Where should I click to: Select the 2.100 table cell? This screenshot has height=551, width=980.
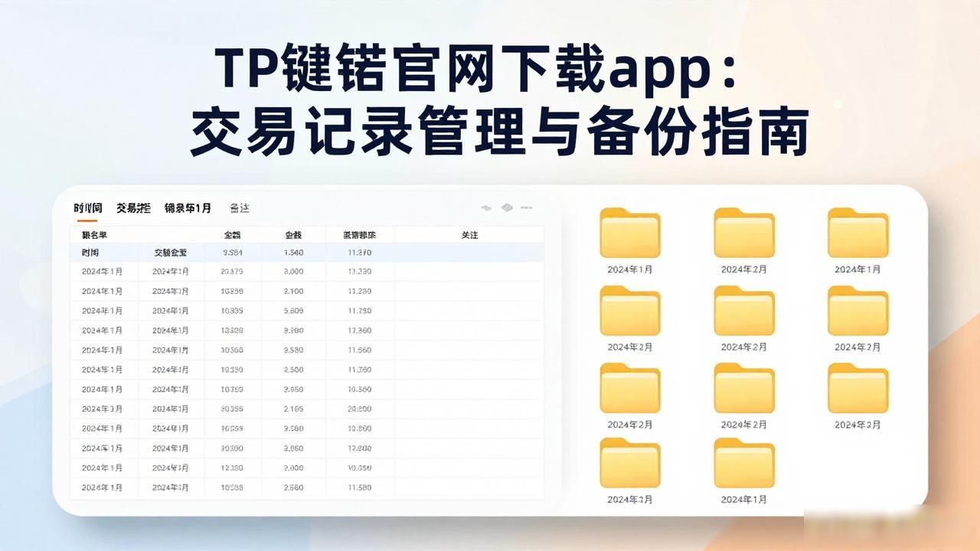coord(294,291)
